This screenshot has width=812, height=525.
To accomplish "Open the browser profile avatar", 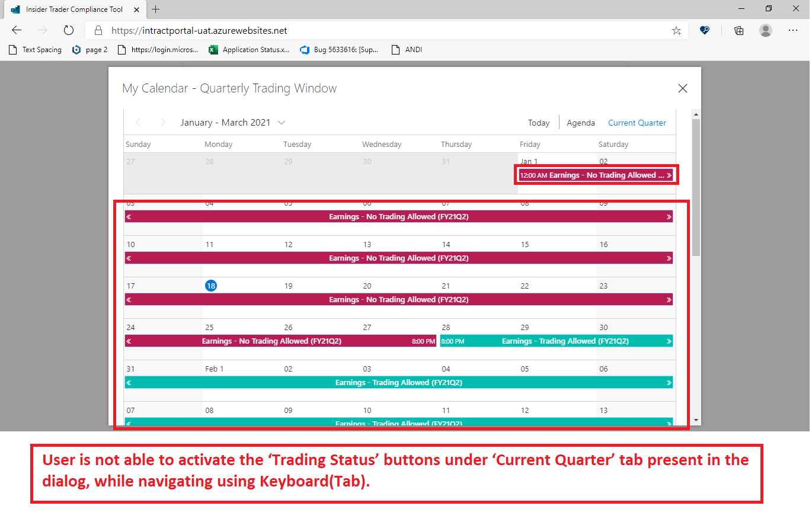I will pos(766,30).
